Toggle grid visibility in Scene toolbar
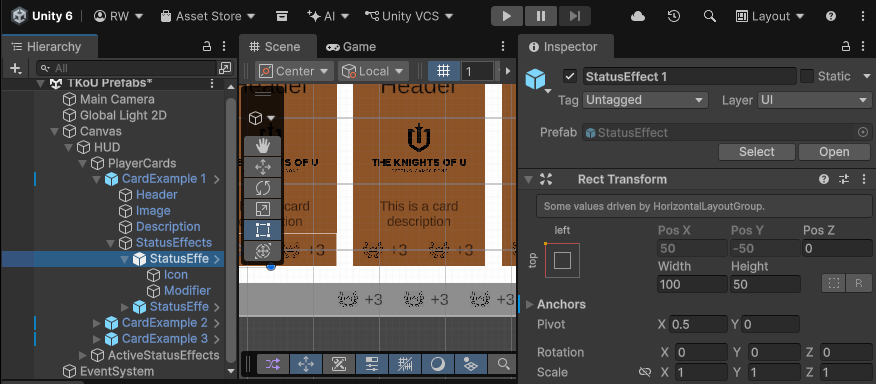The width and height of the screenshot is (876, 384). point(444,71)
